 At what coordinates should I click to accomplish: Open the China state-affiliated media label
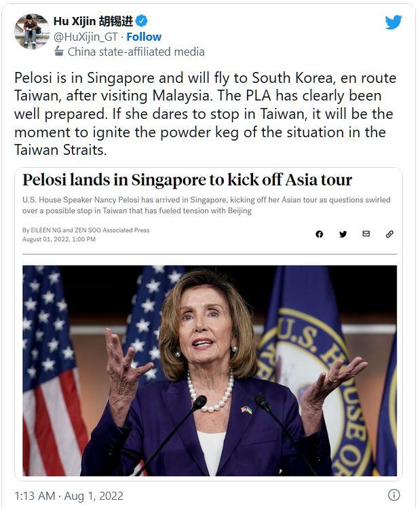[x=136, y=52]
